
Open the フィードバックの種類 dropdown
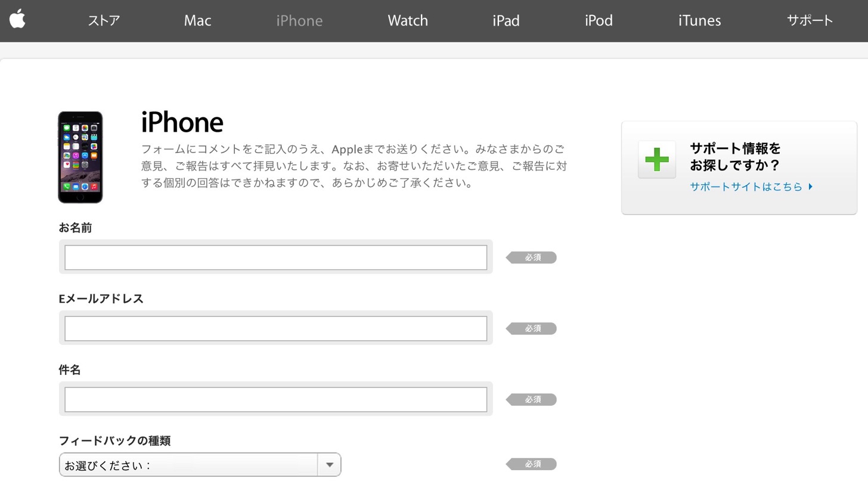click(x=200, y=465)
